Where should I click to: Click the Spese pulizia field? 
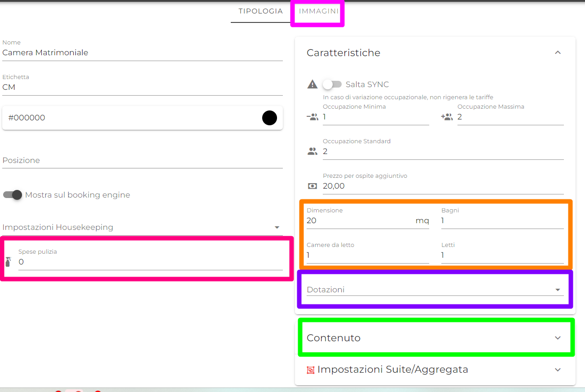[x=150, y=262]
